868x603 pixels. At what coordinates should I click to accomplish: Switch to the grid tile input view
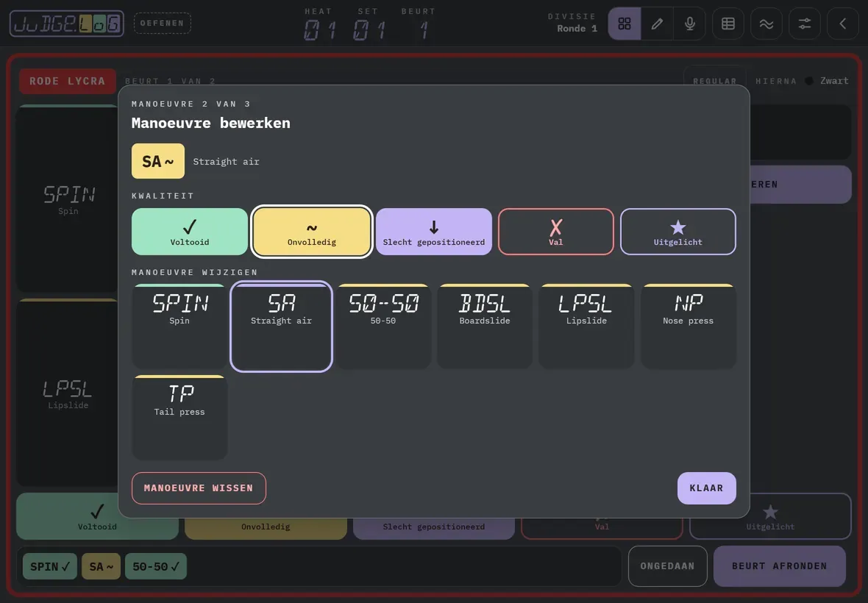coord(625,24)
